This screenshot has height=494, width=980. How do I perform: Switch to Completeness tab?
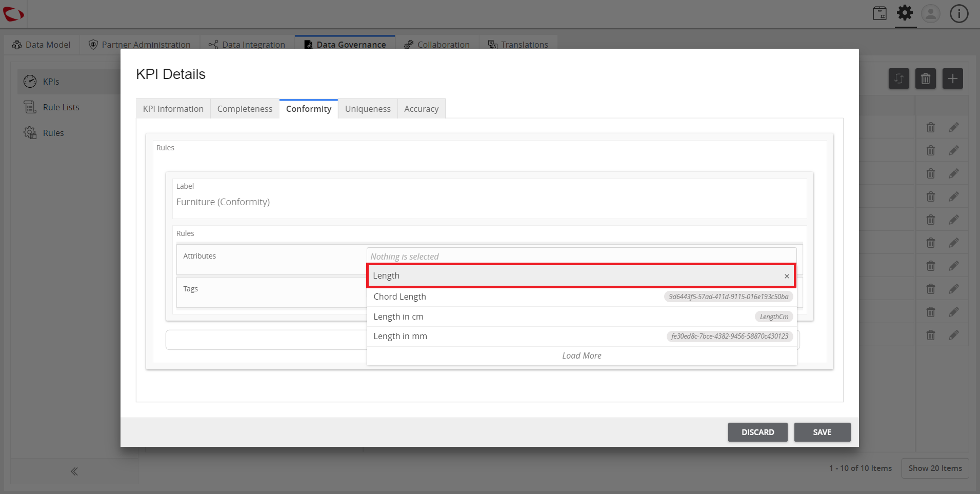tap(245, 109)
